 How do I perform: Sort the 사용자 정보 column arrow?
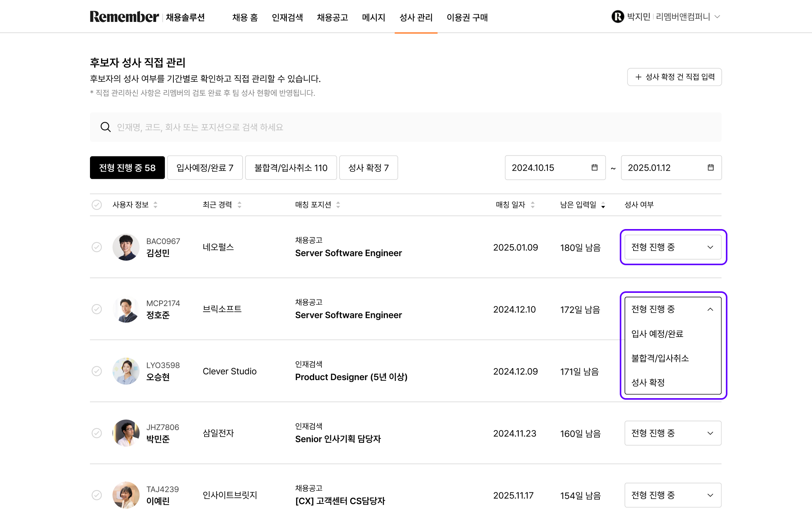pos(155,205)
